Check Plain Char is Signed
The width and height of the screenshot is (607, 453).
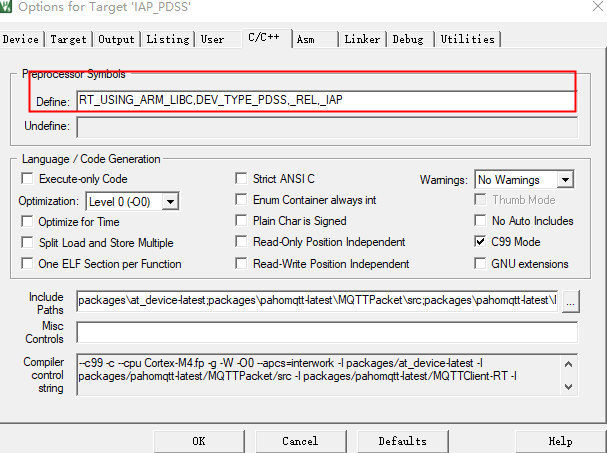241,221
